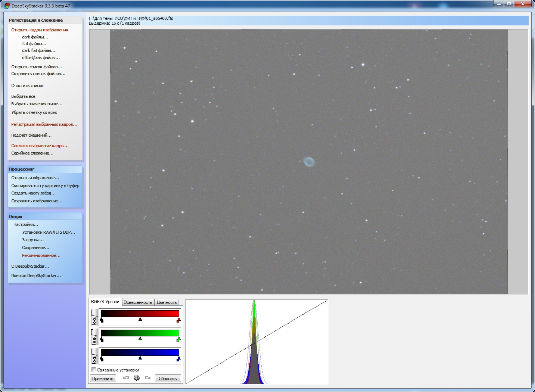
Task: Click the redo arrow icon below the sliders
Action: (147, 378)
